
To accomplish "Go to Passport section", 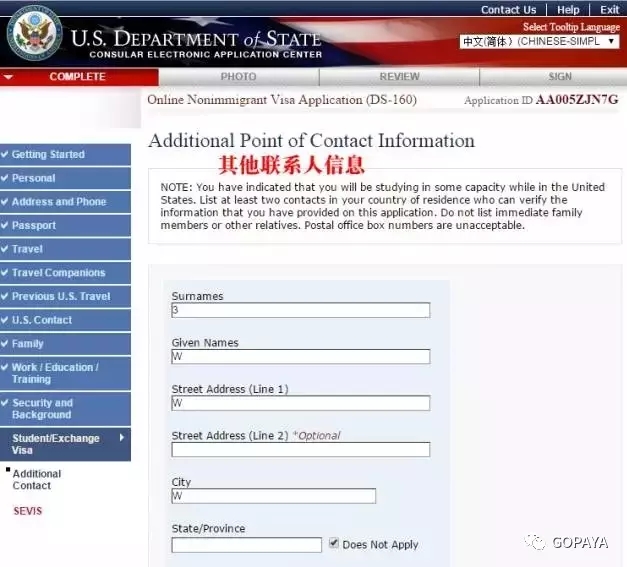I will click(65, 225).
